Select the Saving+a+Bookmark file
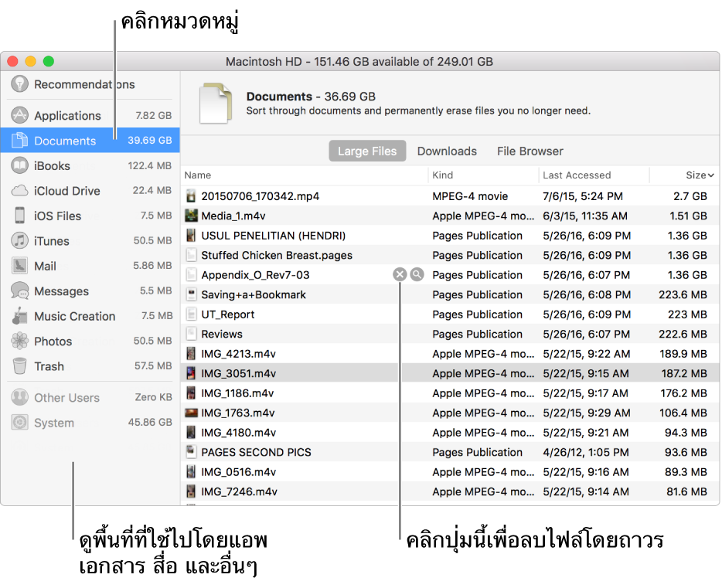 [254, 294]
